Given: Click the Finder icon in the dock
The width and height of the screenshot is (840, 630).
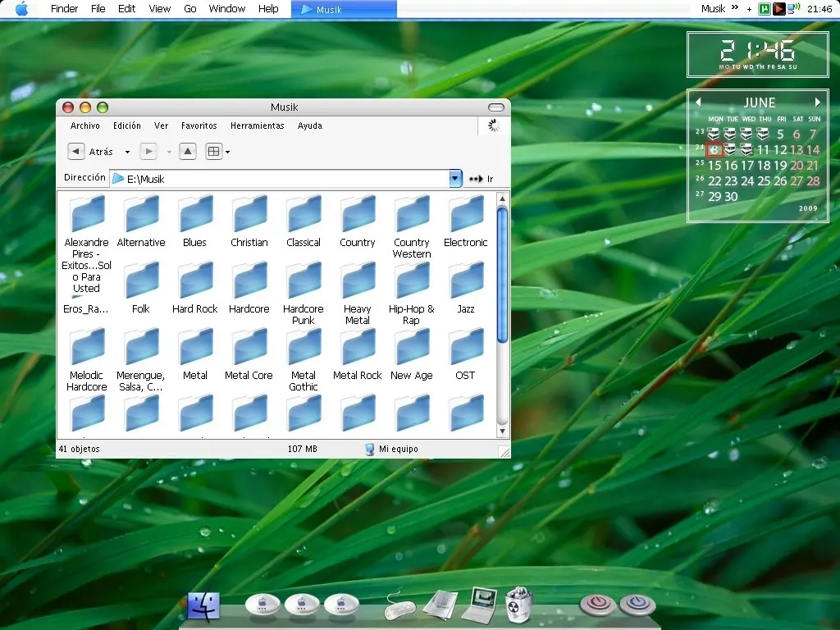Looking at the screenshot, I should pos(203,606).
